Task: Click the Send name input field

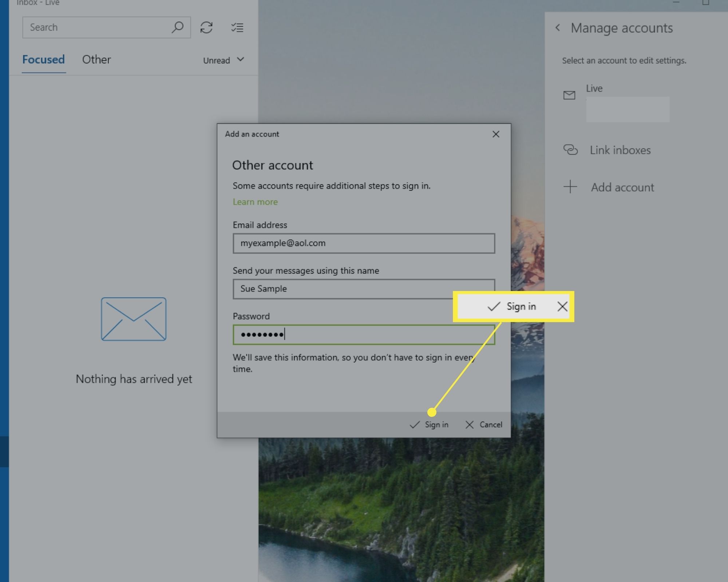Action: click(x=364, y=288)
